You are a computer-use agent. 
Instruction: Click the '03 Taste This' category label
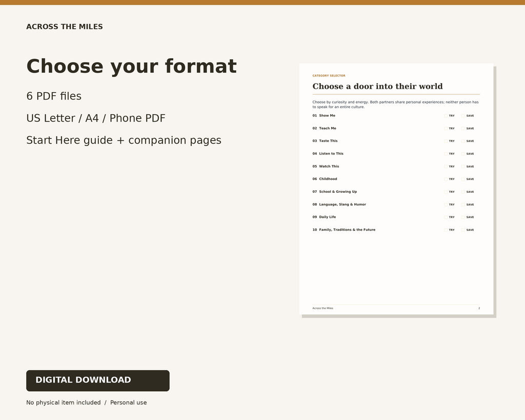point(325,141)
